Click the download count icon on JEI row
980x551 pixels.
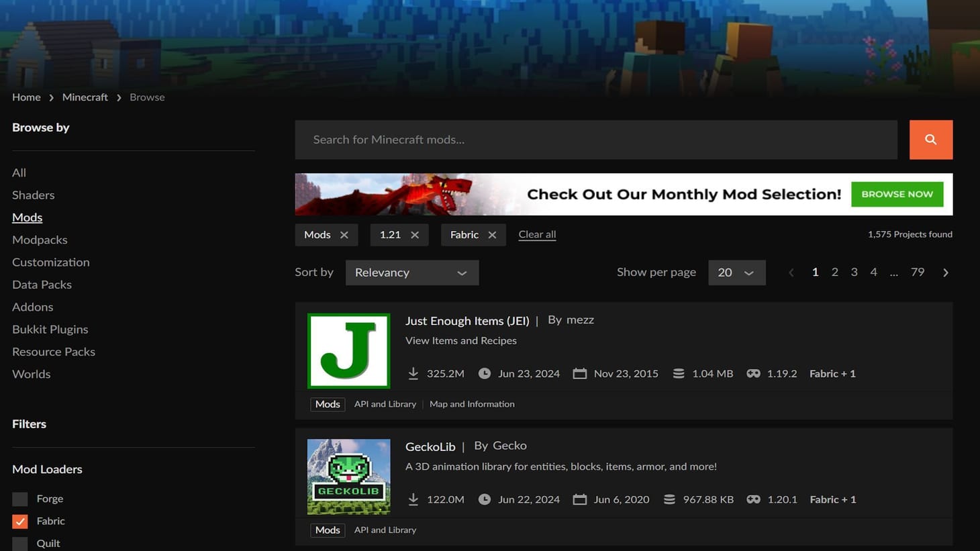click(413, 373)
